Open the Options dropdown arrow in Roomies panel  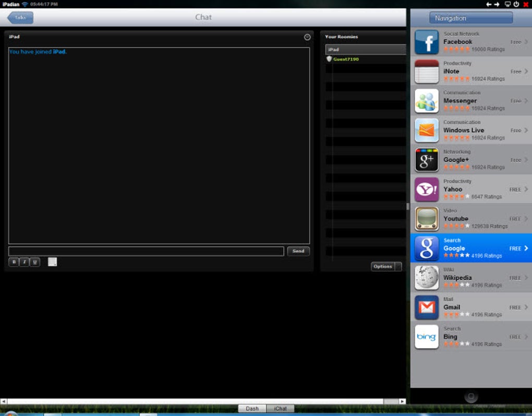pos(398,267)
